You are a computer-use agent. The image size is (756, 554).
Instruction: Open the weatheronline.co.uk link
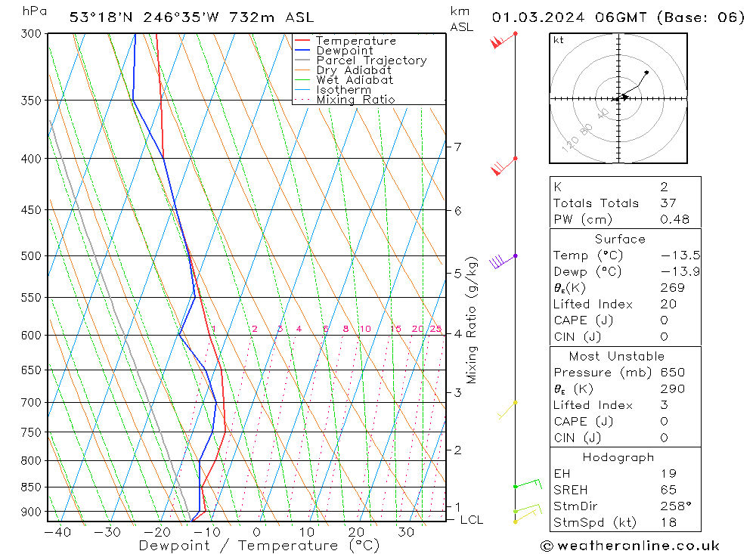638,546
